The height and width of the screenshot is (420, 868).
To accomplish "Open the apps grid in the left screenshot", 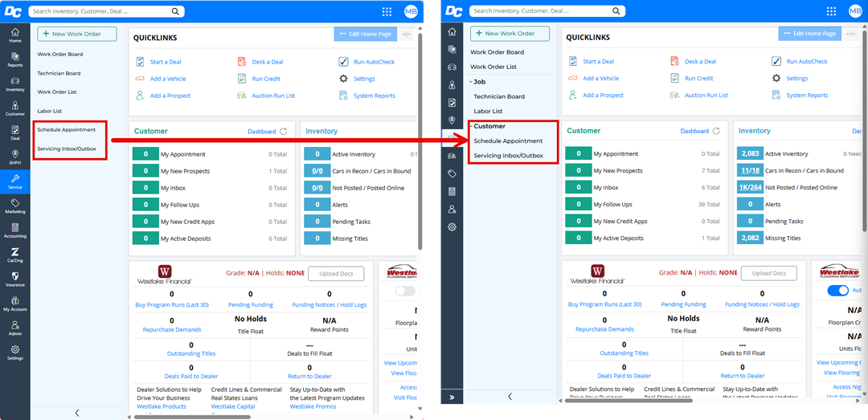I will (387, 11).
